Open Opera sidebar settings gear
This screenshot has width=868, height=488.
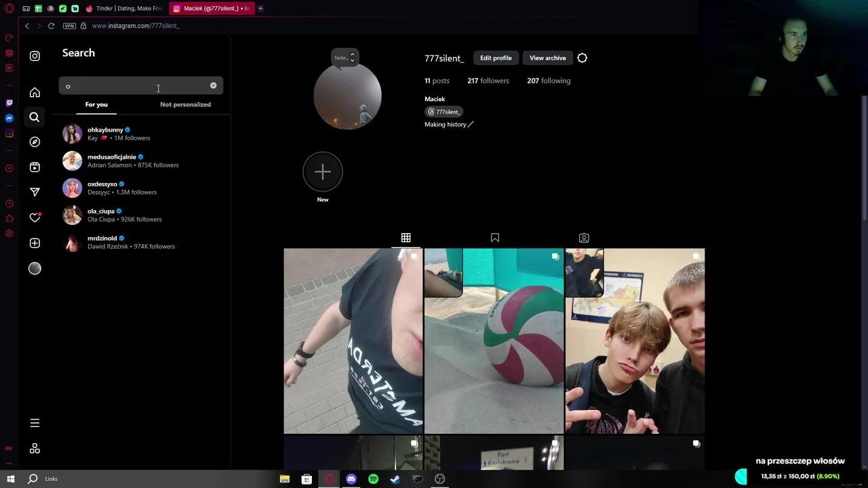[9, 233]
